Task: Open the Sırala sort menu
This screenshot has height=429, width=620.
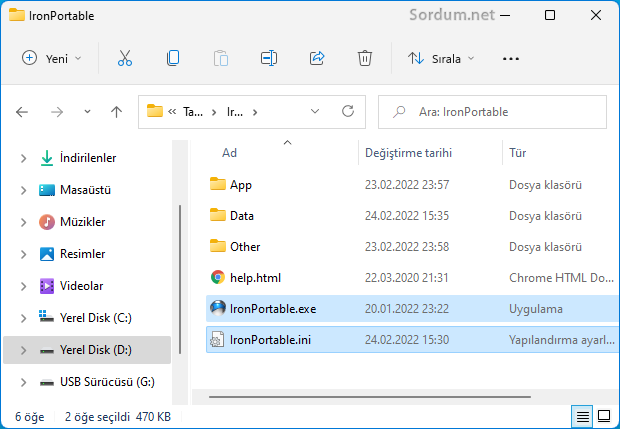Action: click(x=441, y=59)
